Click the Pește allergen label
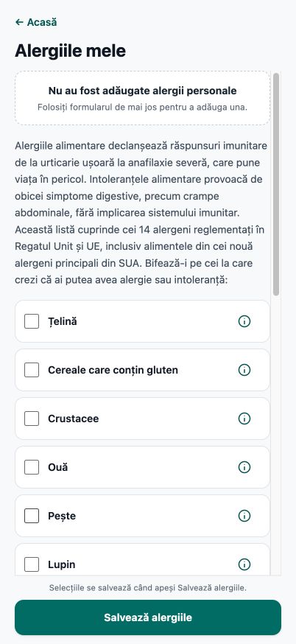This screenshot has width=296, height=644. tap(62, 516)
